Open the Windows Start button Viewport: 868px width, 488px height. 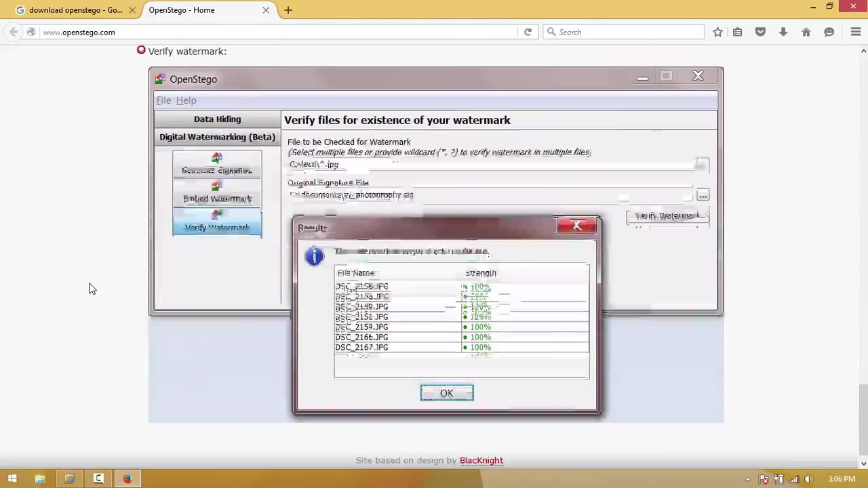pos(12,479)
